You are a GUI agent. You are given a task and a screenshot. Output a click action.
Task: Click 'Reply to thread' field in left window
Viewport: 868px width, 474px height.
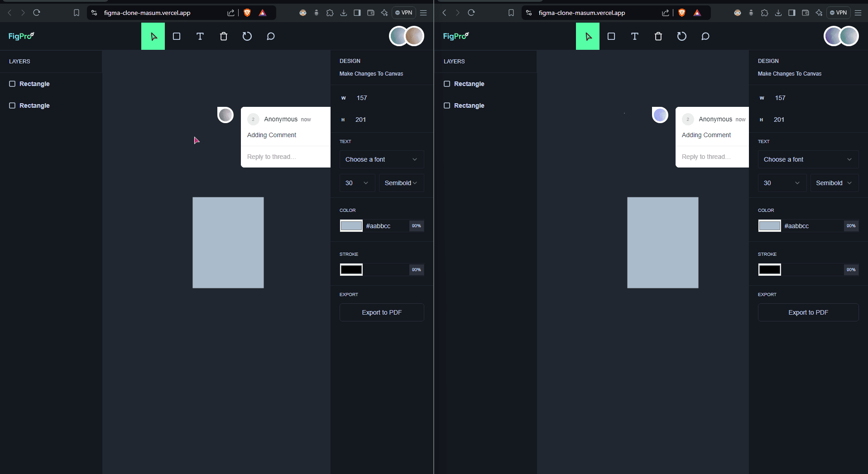click(x=285, y=157)
